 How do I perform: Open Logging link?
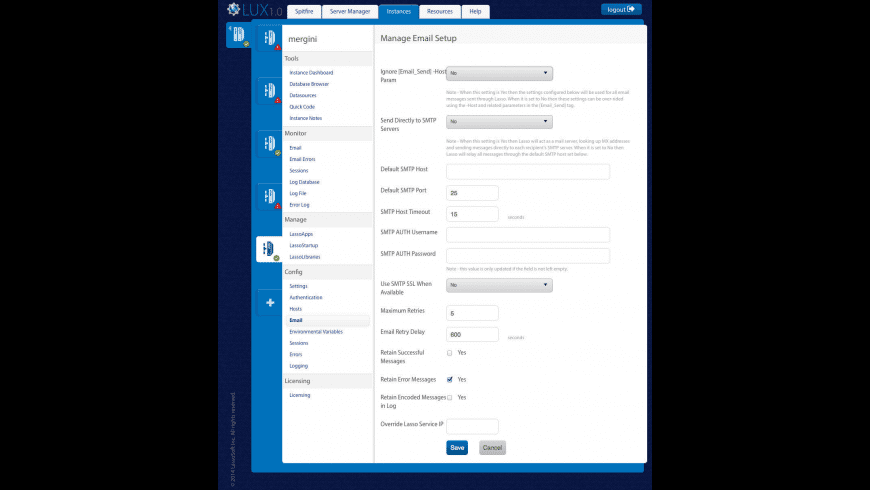pyautogui.click(x=299, y=366)
